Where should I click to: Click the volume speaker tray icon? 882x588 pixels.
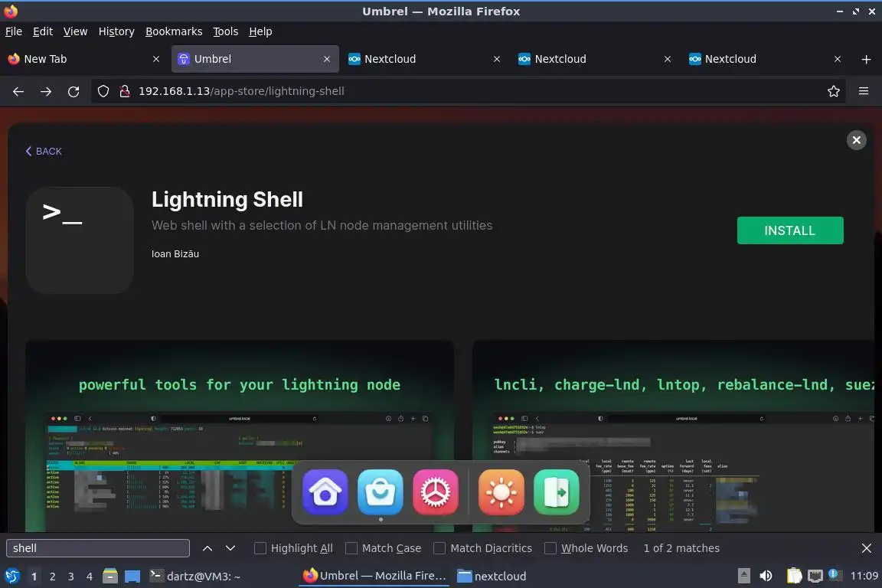pyautogui.click(x=766, y=576)
